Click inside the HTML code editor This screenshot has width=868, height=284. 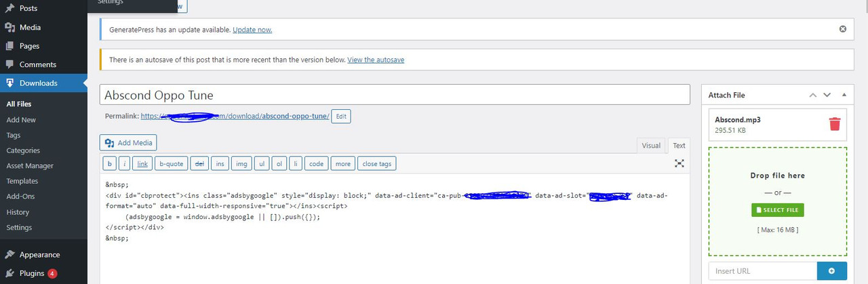(x=395, y=229)
